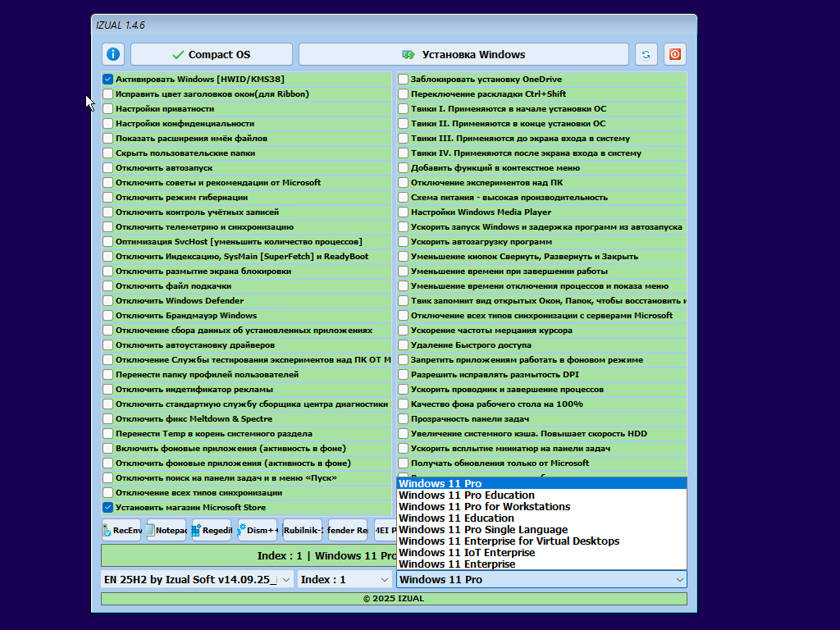The height and width of the screenshot is (630, 840).
Task: Select Windows 11 Enterprise edition
Action: click(541, 564)
